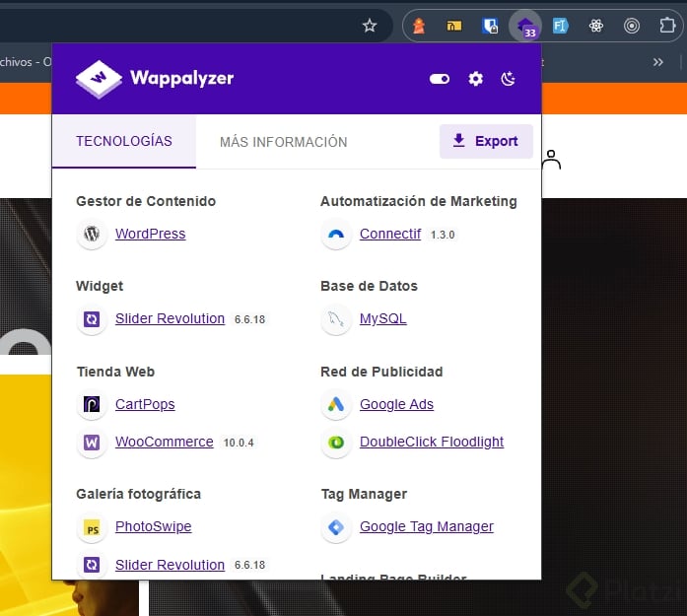Viewport: 687px width, 616px height.
Task: Click the bookmark star in address bar
Action: point(370,26)
